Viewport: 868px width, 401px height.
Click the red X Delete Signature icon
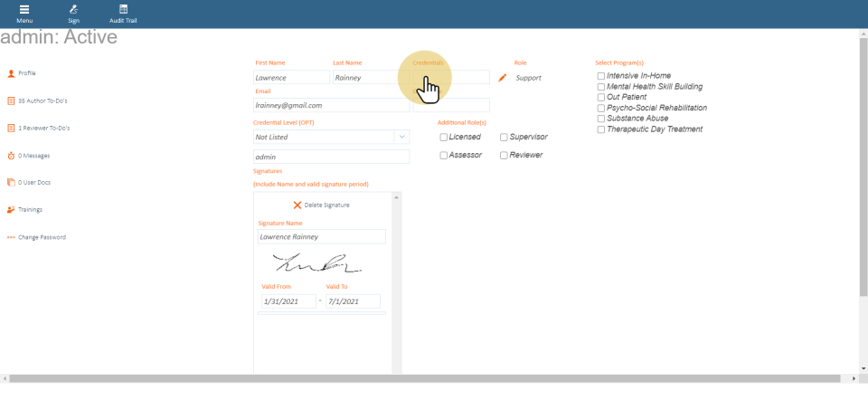(x=297, y=205)
